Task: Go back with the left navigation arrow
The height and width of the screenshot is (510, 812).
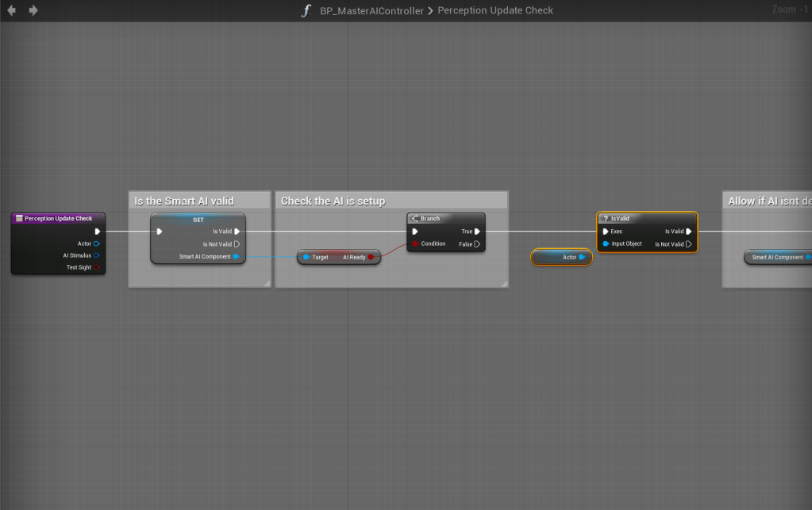Action: [x=11, y=10]
